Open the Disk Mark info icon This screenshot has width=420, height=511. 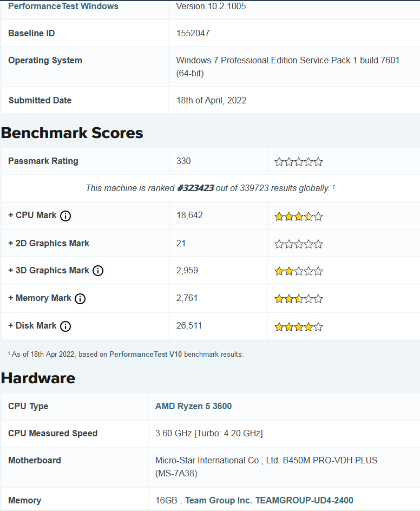(x=65, y=326)
